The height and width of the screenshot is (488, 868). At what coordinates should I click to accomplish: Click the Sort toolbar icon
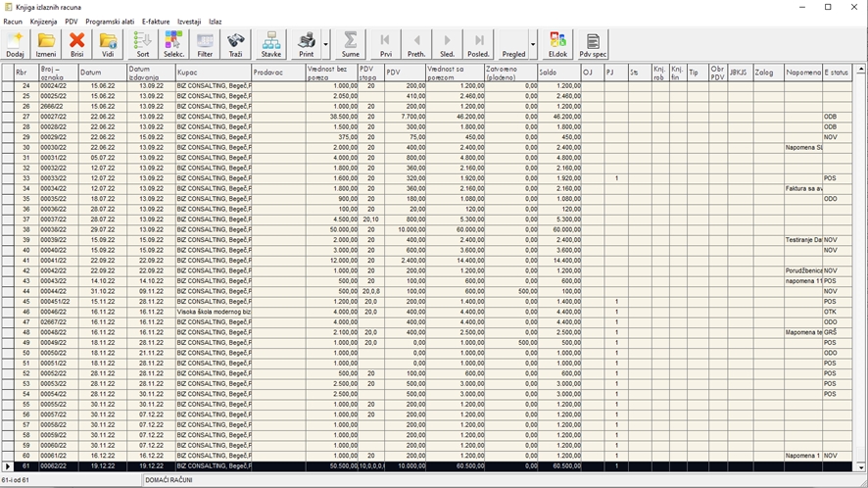[142, 44]
